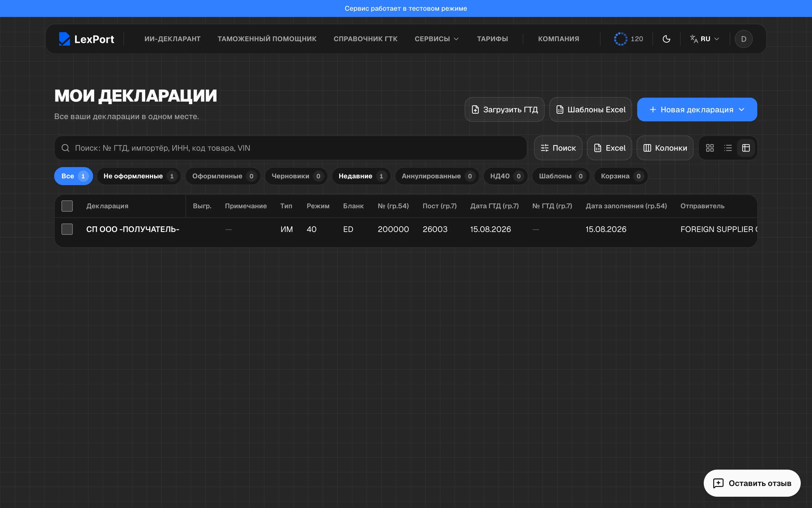The width and height of the screenshot is (812, 508).
Task: Select the Недавние tab
Action: (x=361, y=176)
